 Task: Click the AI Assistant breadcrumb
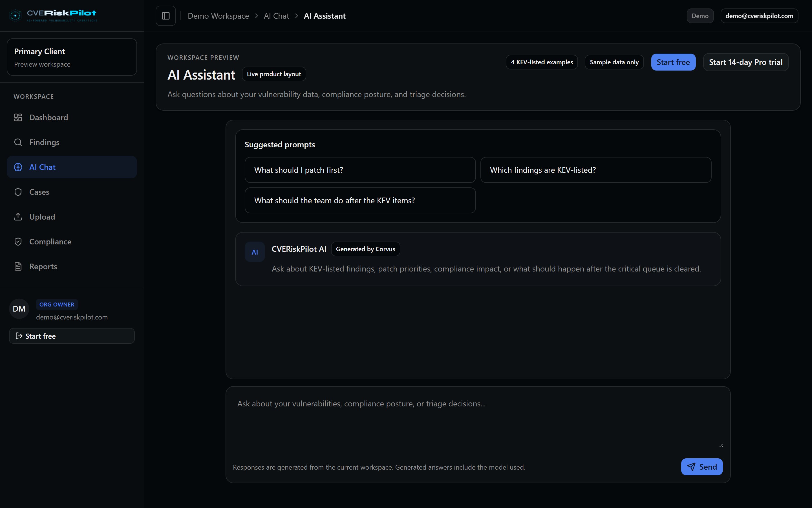(325, 16)
